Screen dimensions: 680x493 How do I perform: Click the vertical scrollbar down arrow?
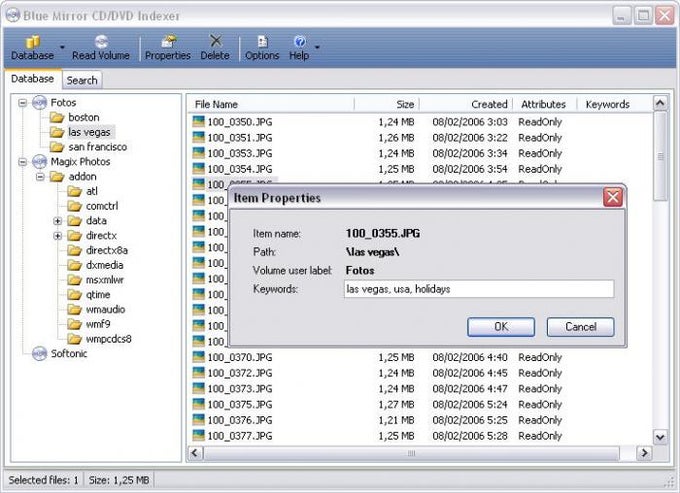pos(660,437)
